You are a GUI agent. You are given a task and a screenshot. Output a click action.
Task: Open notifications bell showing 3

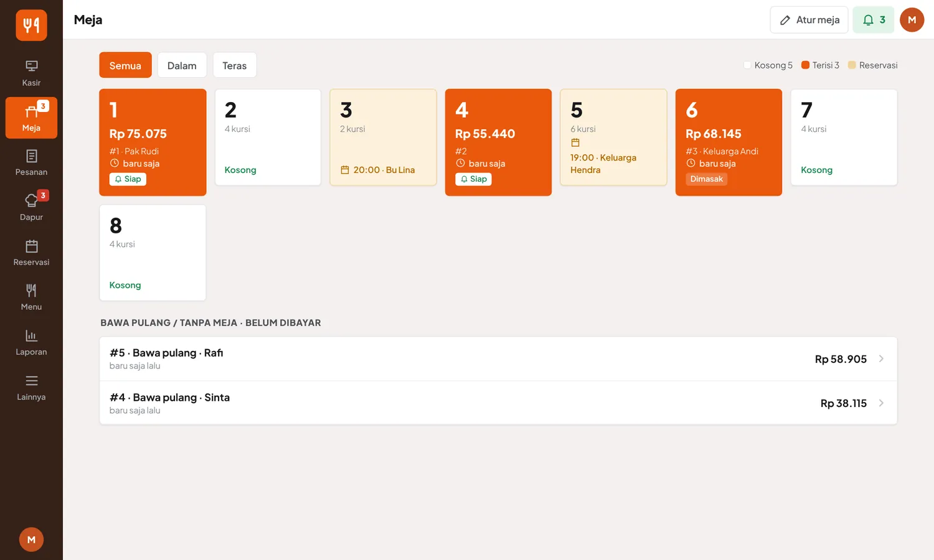[x=873, y=20]
